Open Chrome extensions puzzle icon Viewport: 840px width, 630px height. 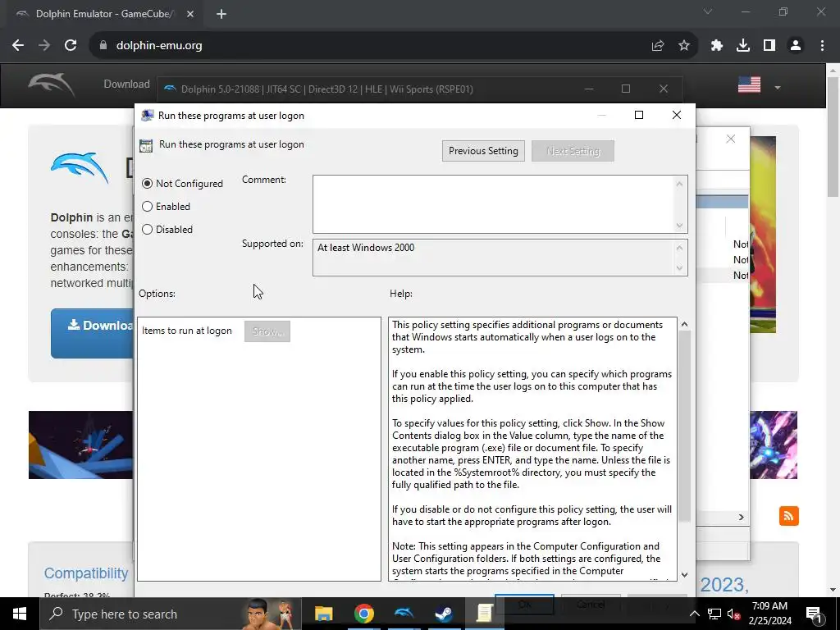(717, 46)
